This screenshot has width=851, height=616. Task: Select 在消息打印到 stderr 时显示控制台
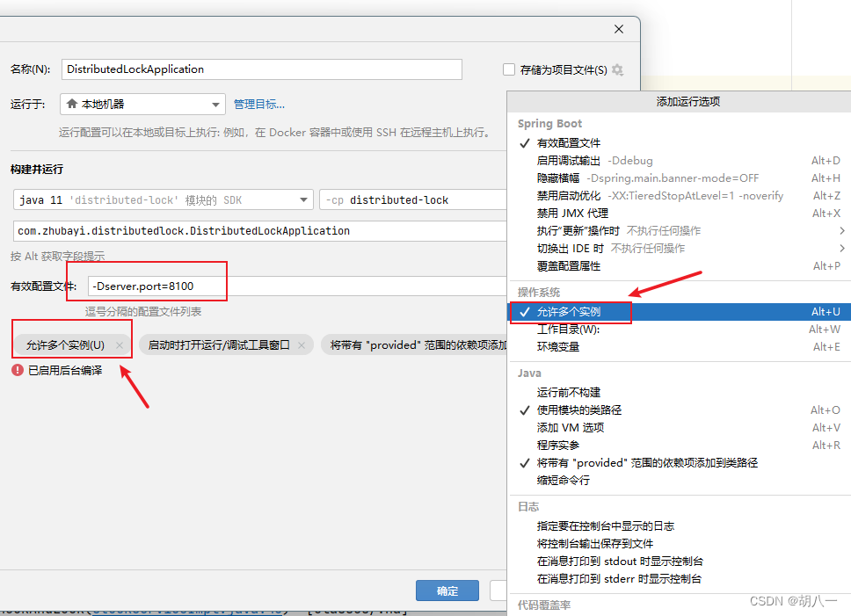(680, 578)
